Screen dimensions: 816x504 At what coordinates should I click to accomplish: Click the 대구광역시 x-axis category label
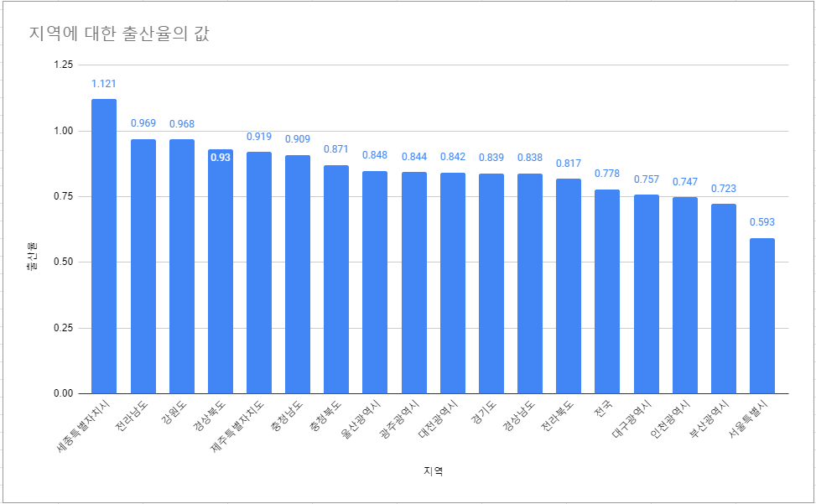coord(631,419)
